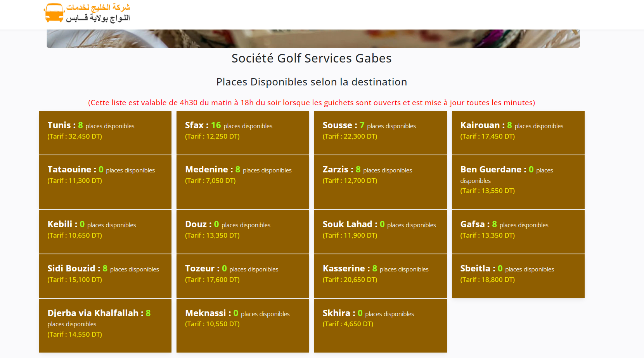Choose the Kebili destination card
The image size is (644, 358).
coord(105,231)
